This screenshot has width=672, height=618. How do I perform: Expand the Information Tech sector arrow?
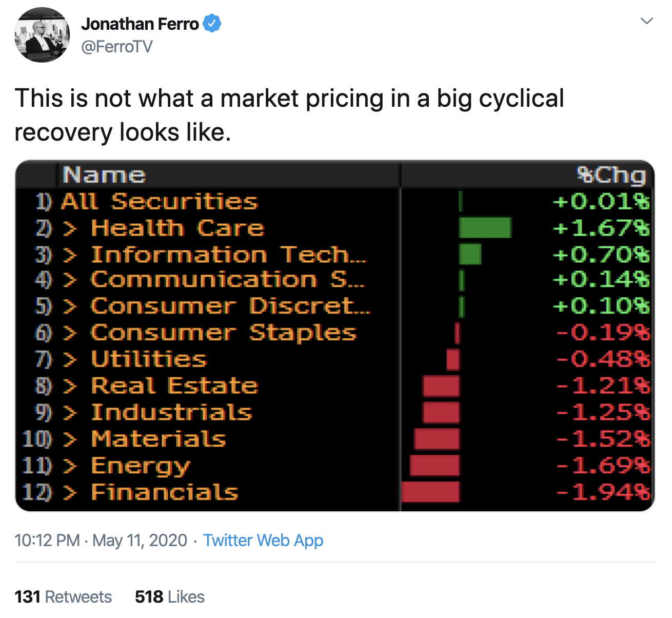pyautogui.click(x=70, y=255)
